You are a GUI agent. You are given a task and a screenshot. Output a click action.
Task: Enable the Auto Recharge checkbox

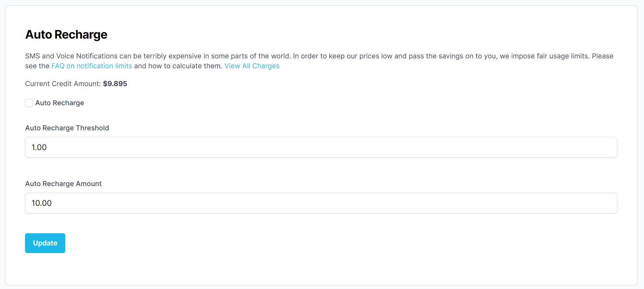click(x=29, y=103)
